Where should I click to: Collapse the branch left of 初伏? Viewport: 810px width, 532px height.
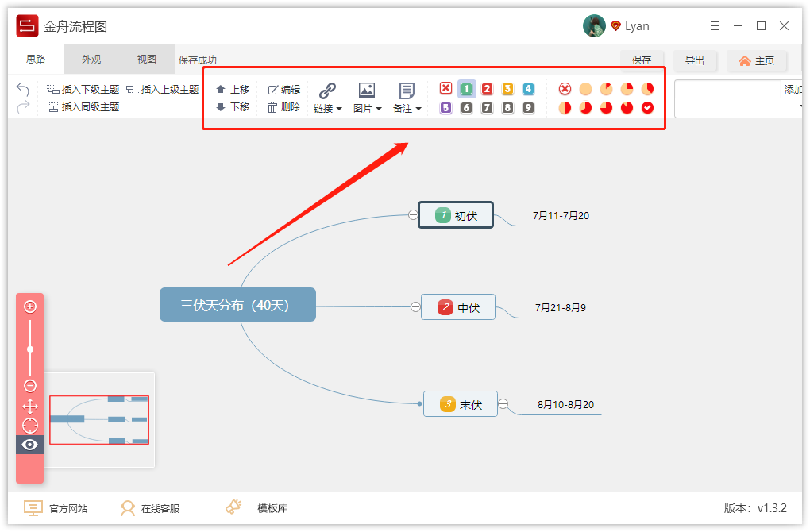[413, 215]
